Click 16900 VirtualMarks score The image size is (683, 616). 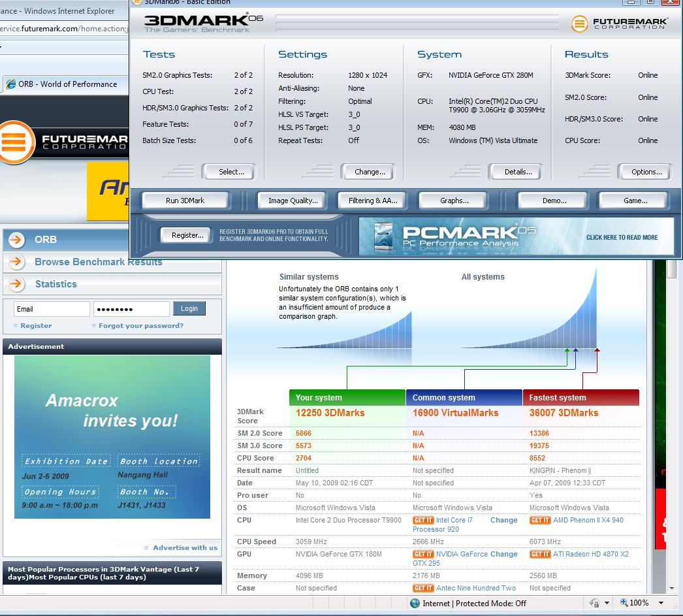(x=455, y=413)
